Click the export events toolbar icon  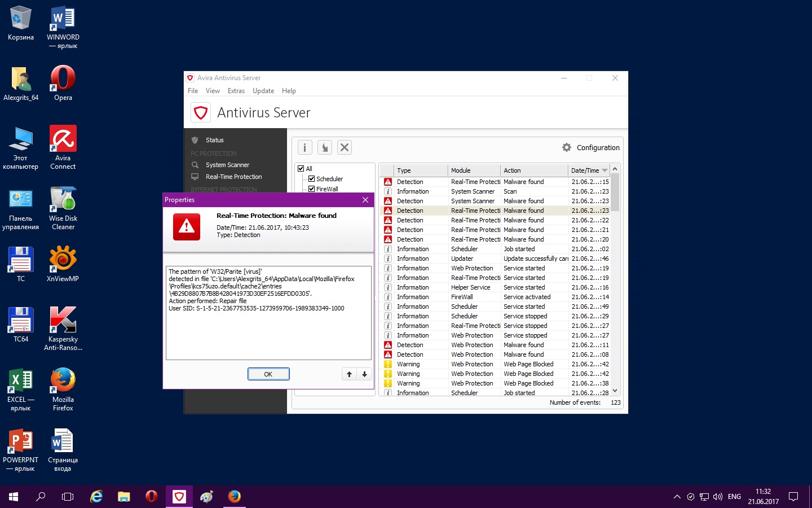pyautogui.click(x=325, y=147)
